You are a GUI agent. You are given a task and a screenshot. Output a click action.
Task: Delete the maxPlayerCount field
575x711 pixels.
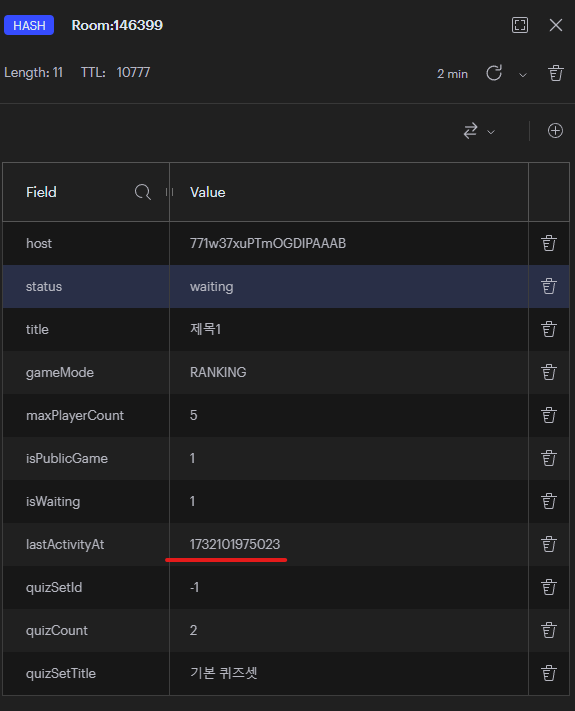[x=549, y=415]
